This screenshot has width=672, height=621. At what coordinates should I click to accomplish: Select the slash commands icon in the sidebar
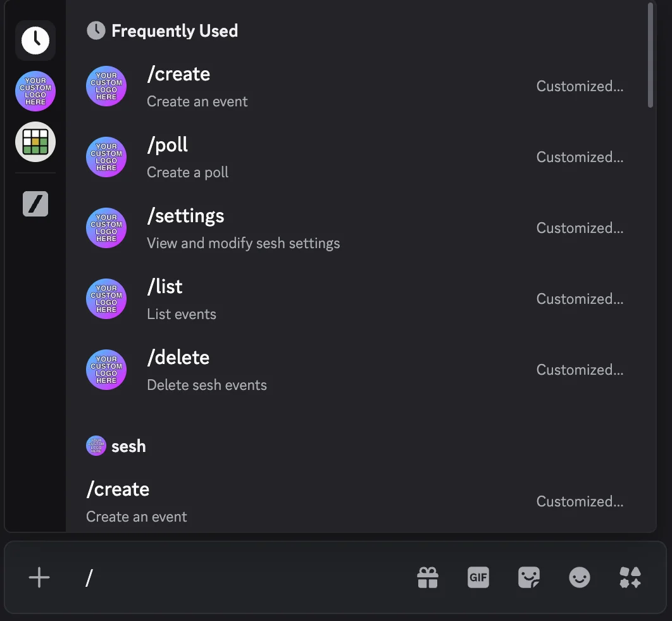[x=35, y=204]
